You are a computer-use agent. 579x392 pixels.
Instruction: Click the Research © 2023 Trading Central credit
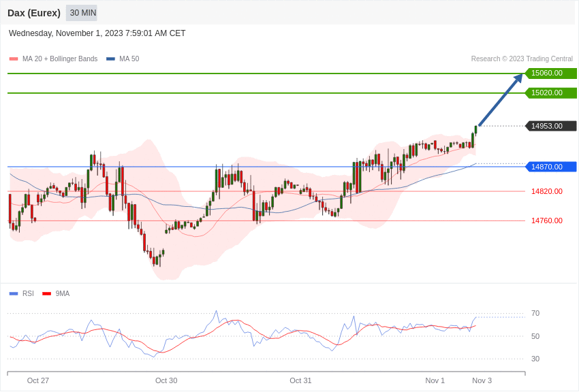click(x=522, y=59)
